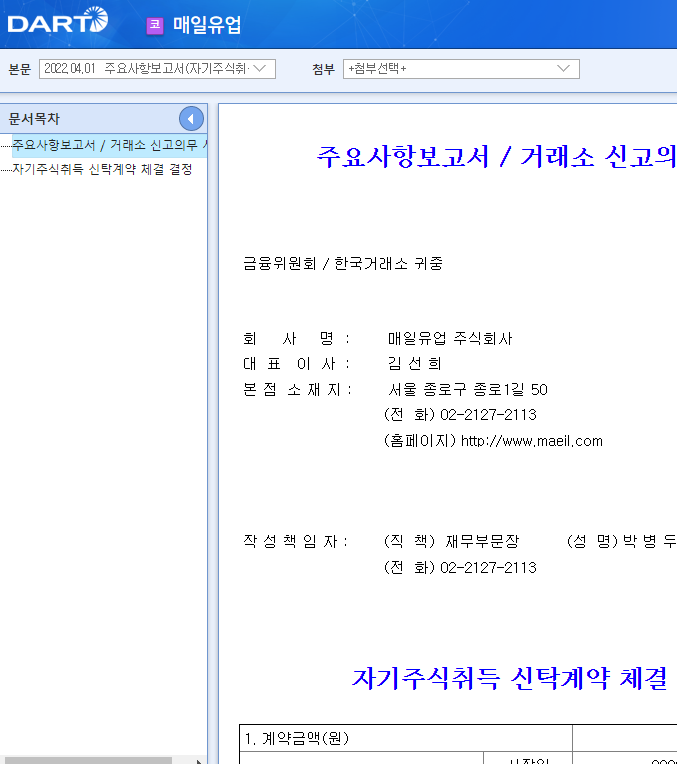Screen dimensions: 677x764
Task: Click the 회 사 명 field label
Action: 296,339
